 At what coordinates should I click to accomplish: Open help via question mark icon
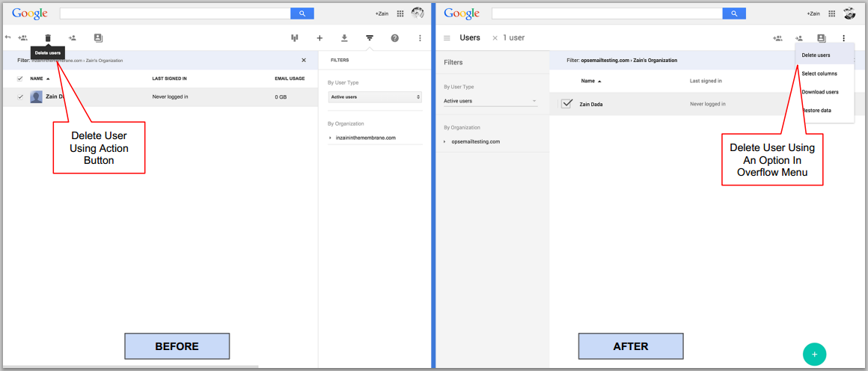tap(395, 38)
